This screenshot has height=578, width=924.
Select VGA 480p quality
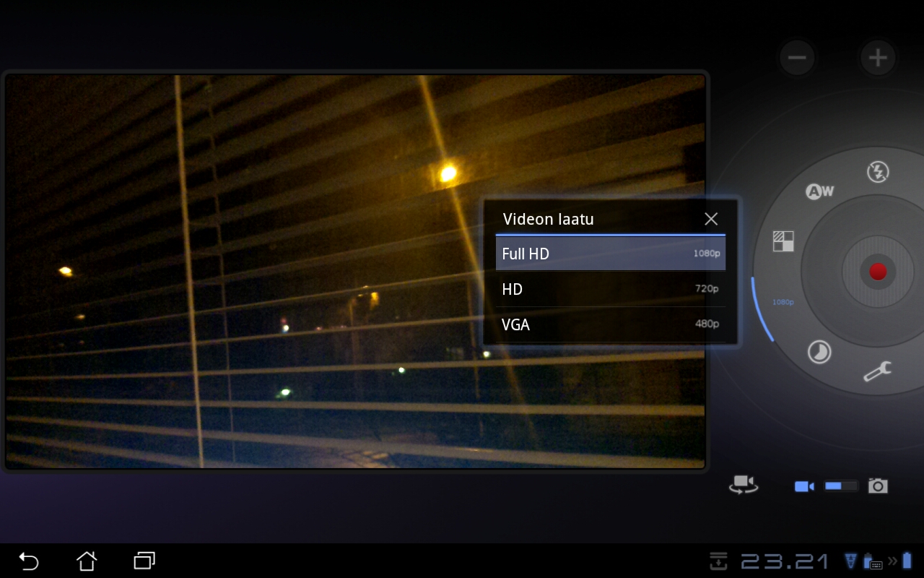(x=610, y=324)
